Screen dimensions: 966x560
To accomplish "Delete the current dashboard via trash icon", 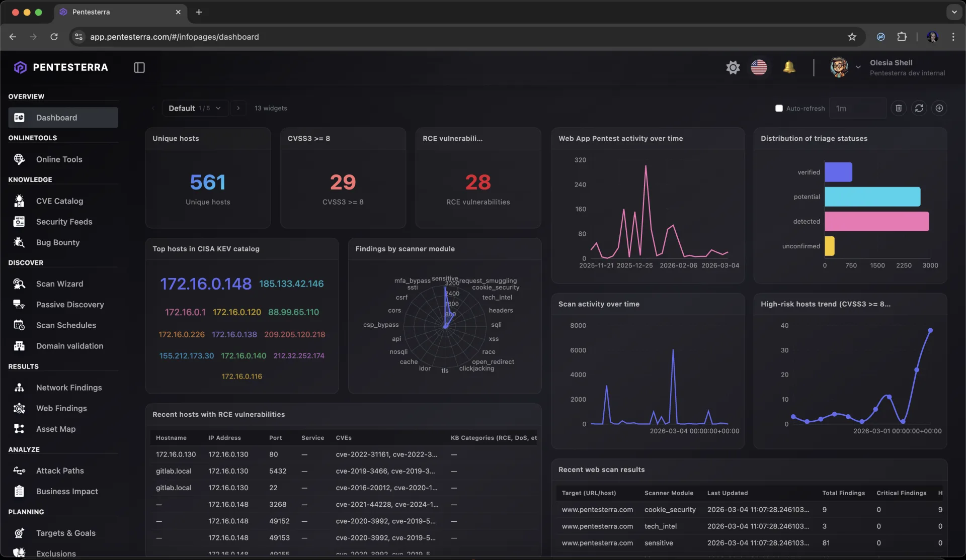I will coord(899,108).
